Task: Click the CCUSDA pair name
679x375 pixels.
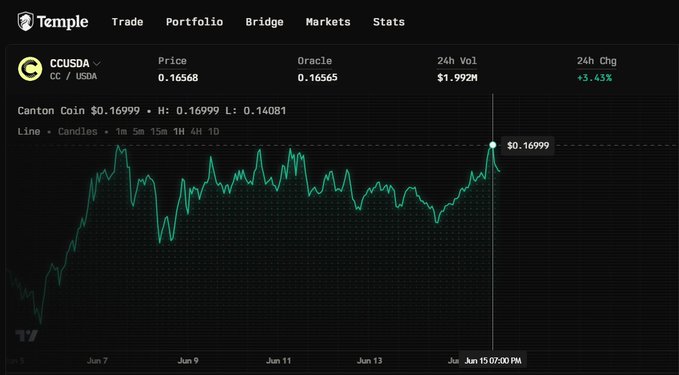Action: pos(69,63)
